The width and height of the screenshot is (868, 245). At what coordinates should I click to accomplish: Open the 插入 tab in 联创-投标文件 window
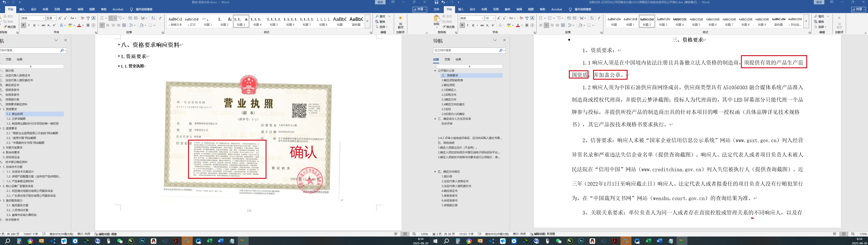22,9
